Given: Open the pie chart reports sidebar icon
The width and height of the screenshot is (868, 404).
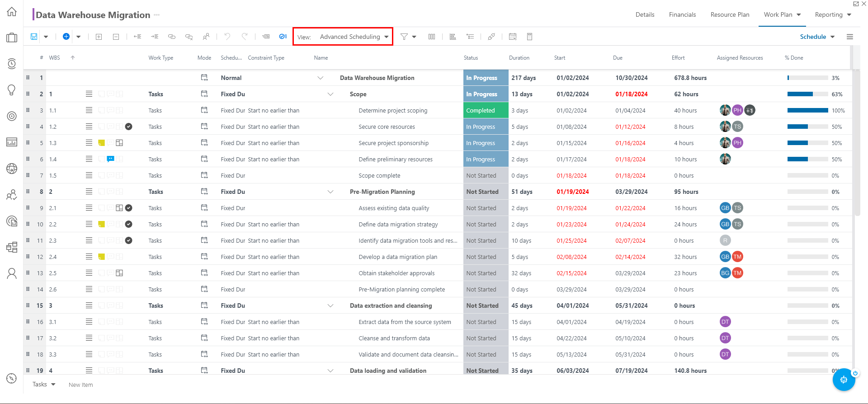Looking at the screenshot, I should pos(12,221).
